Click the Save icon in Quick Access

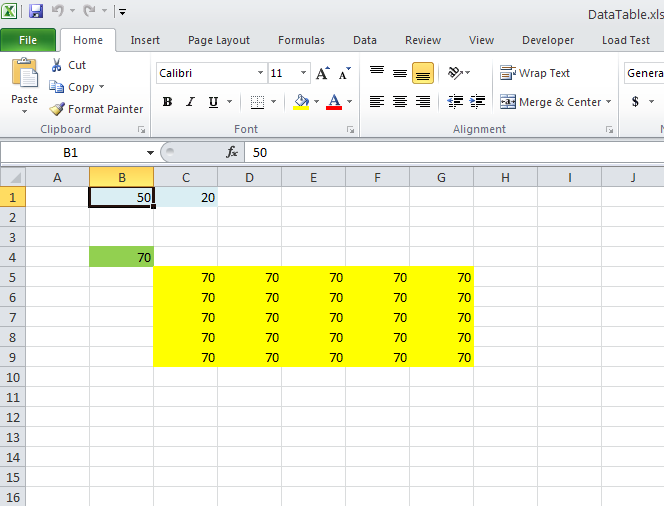click(x=36, y=12)
